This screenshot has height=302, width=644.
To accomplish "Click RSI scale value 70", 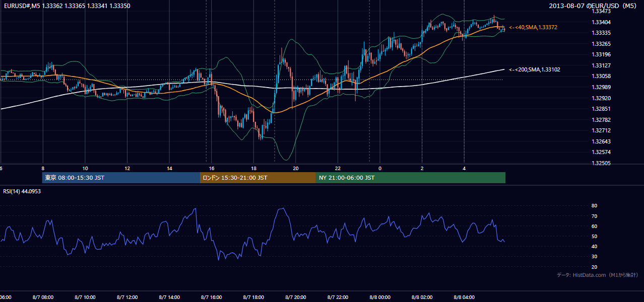I will pyautogui.click(x=594, y=216).
